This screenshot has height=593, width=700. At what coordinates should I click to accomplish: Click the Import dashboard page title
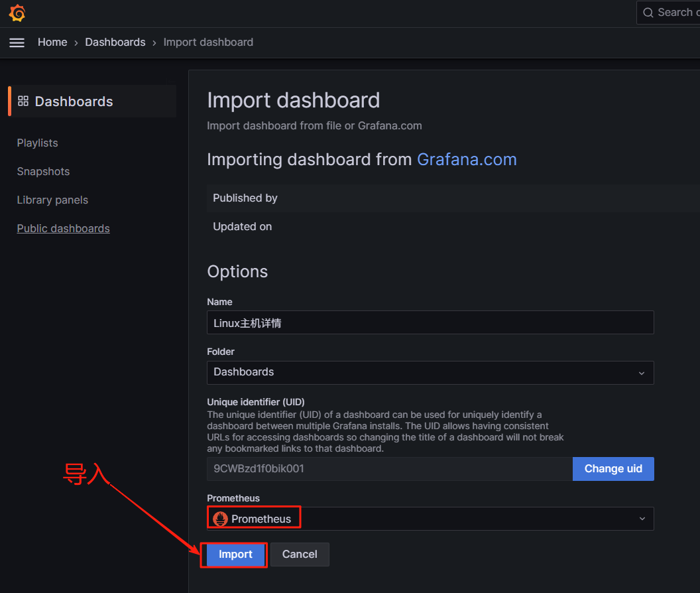(293, 100)
